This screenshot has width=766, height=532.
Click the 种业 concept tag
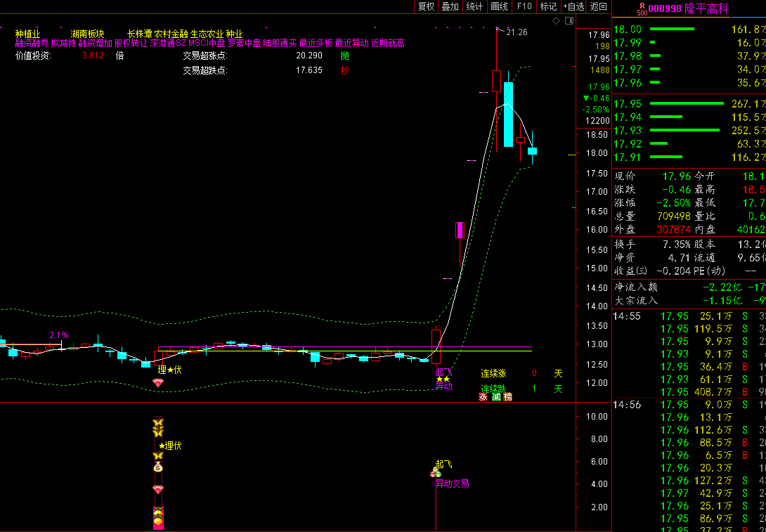235,34
